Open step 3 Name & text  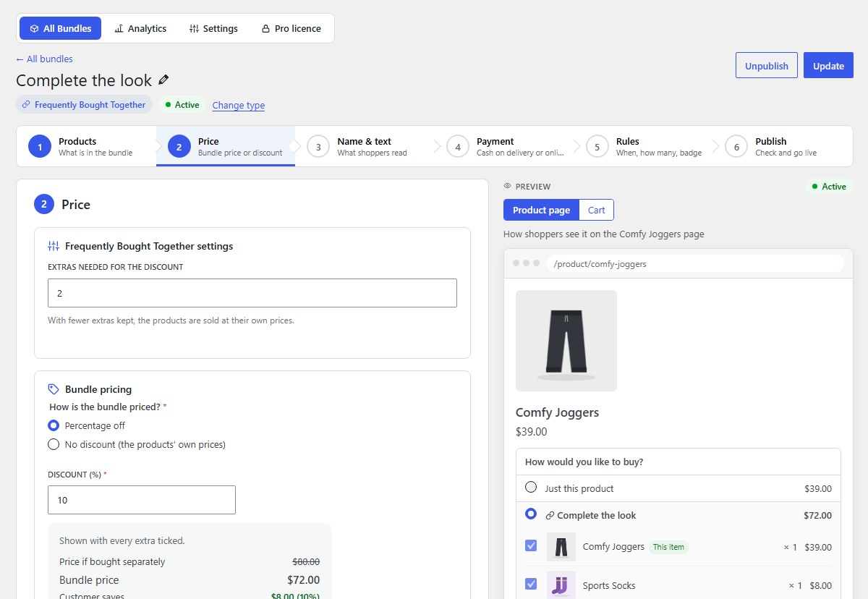(x=365, y=146)
